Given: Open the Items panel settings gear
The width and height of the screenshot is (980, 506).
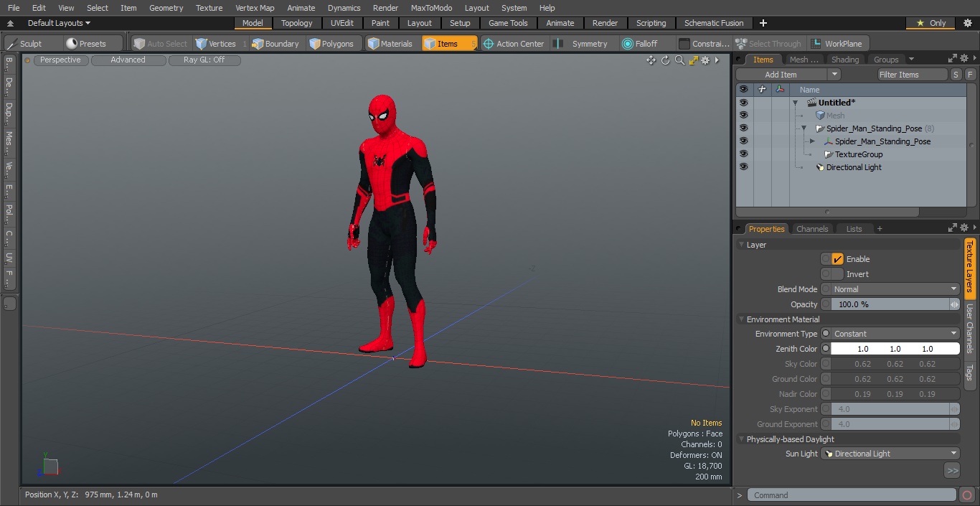Looking at the screenshot, I should pyautogui.click(x=965, y=59).
